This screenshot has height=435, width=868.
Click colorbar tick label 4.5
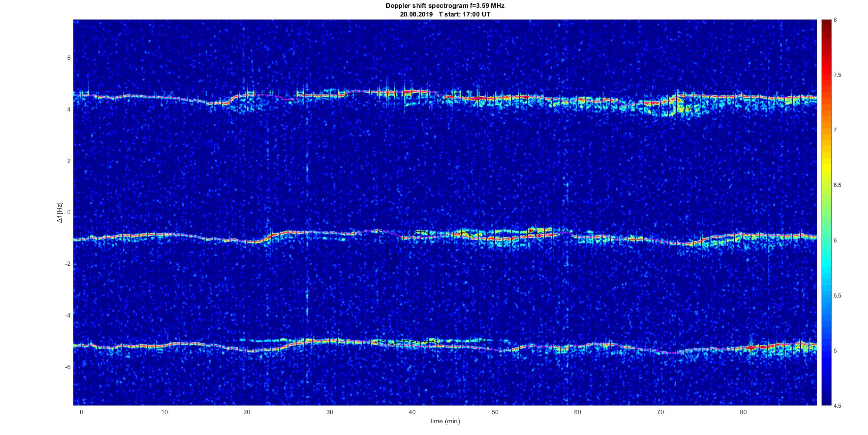[x=837, y=406]
